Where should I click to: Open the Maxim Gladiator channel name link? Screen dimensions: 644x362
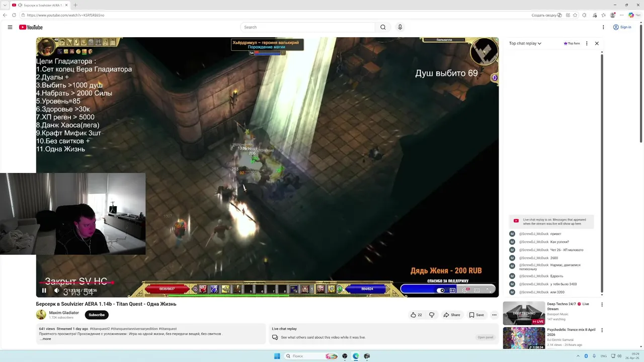(x=64, y=313)
